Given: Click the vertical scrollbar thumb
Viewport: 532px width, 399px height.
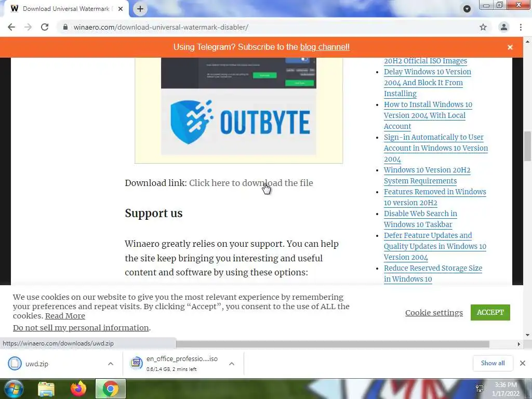Looking at the screenshot, I should (x=528, y=146).
